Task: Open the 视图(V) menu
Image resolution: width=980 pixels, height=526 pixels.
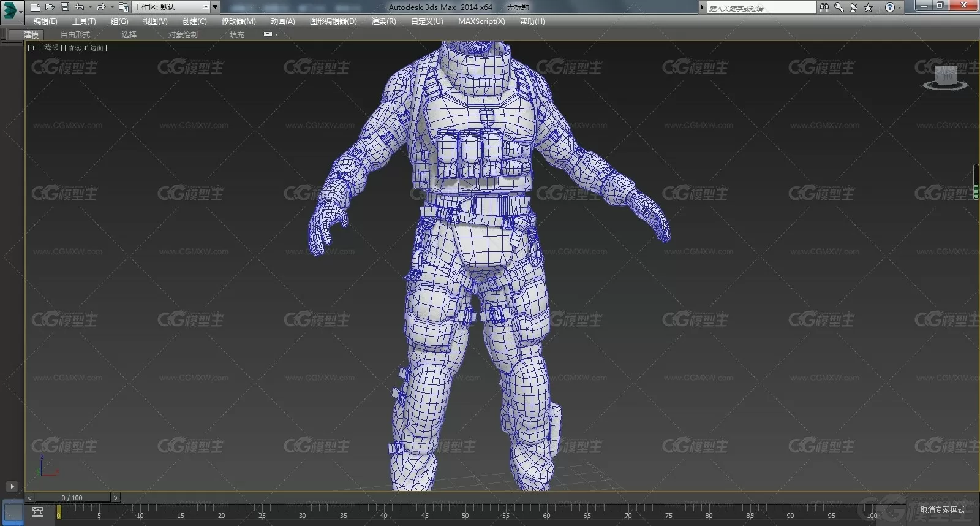Action: 155,21
